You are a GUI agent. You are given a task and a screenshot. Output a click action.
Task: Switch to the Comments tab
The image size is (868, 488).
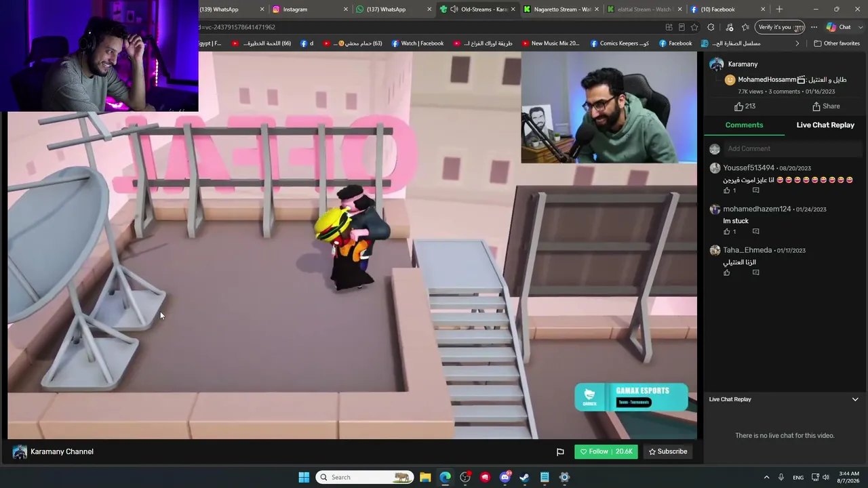point(744,125)
